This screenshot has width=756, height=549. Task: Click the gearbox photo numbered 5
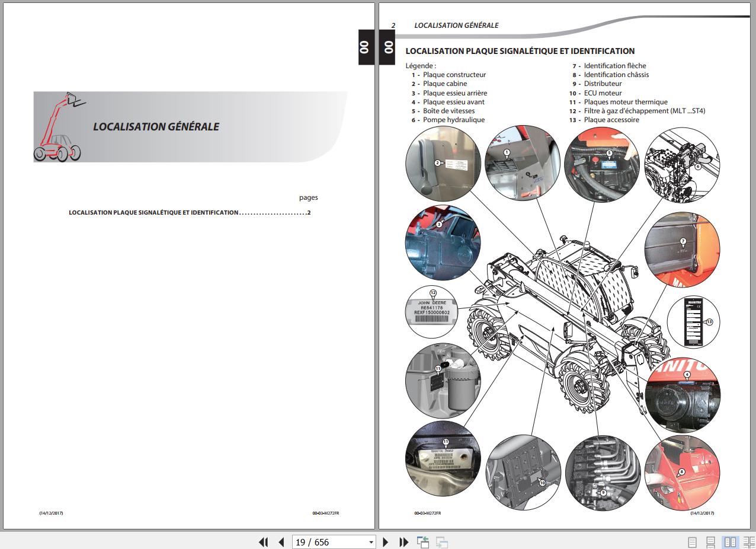600,162
